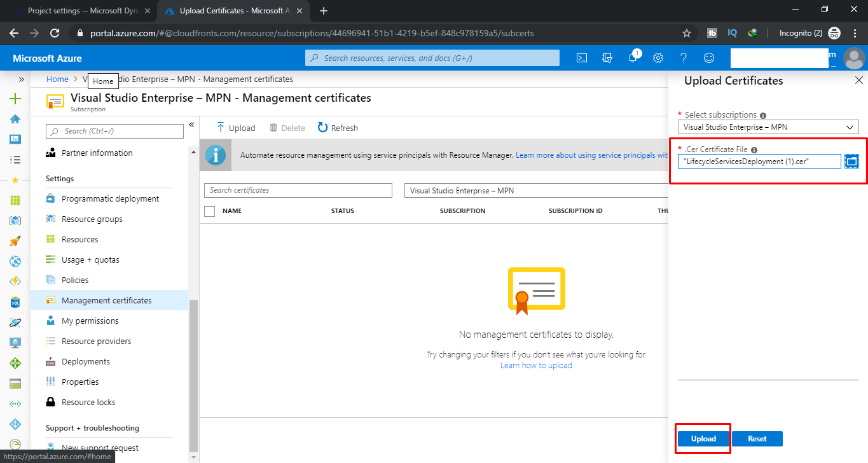The height and width of the screenshot is (463, 868).
Task: Click info icon beside .Cer Certificate File
Action: [754, 150]
